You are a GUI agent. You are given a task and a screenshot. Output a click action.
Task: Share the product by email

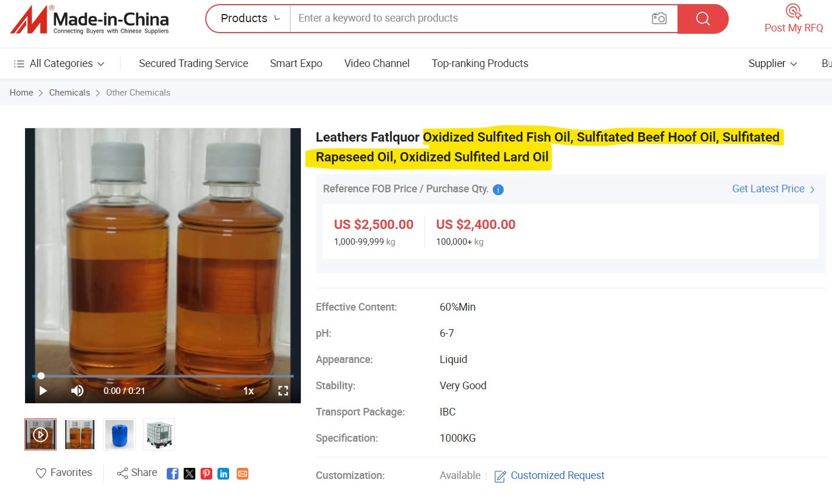[x=242, y=473]
